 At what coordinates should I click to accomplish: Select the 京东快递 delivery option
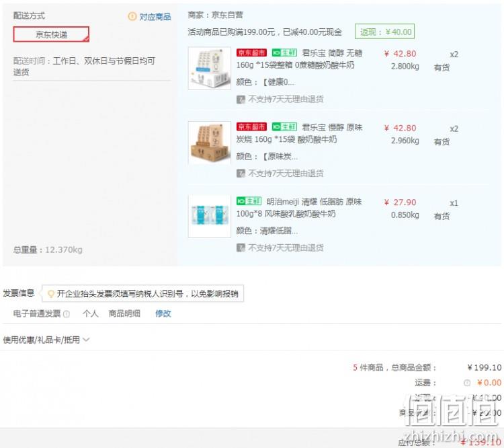click(51, 34)
